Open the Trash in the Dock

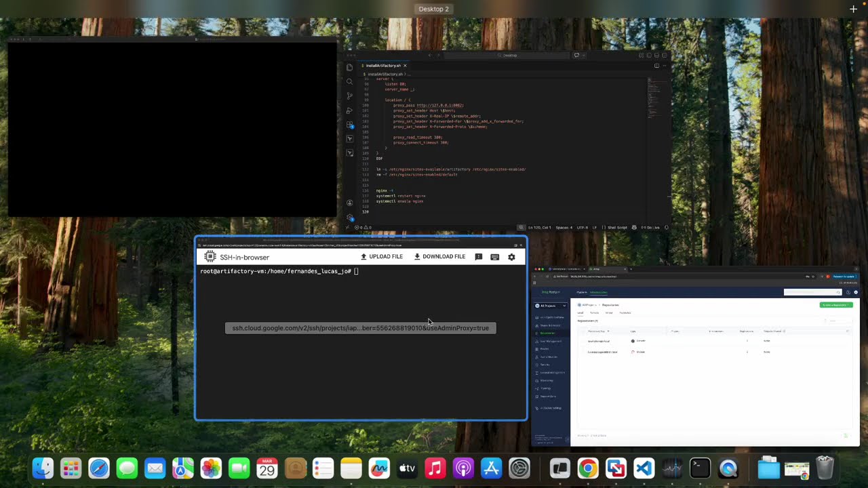(825, 468)
